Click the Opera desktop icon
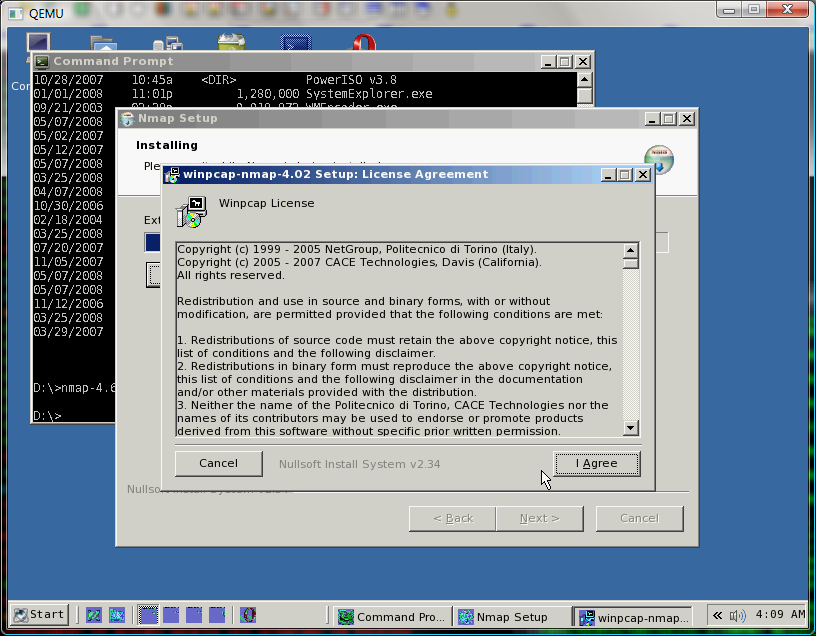The height and width of the screenshot is (636, 816). [362, 45]
